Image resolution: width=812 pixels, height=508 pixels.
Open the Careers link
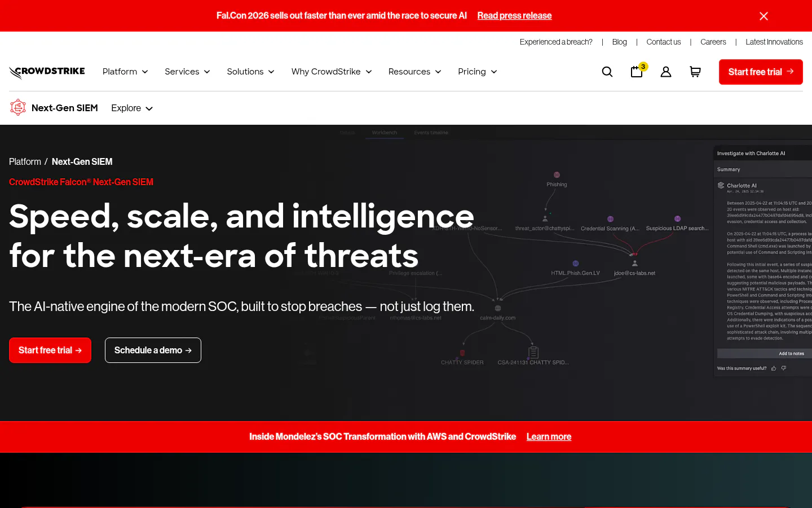(713, 42)
